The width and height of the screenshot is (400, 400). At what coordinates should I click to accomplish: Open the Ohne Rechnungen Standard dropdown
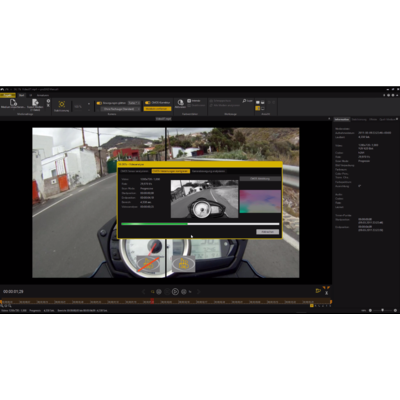pyautogui.click(x=120, y=109)
